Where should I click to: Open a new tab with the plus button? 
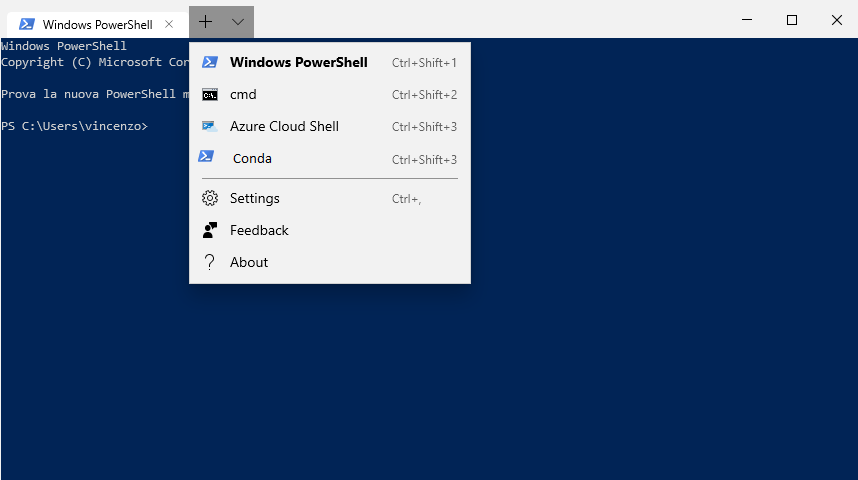point(205,22)
